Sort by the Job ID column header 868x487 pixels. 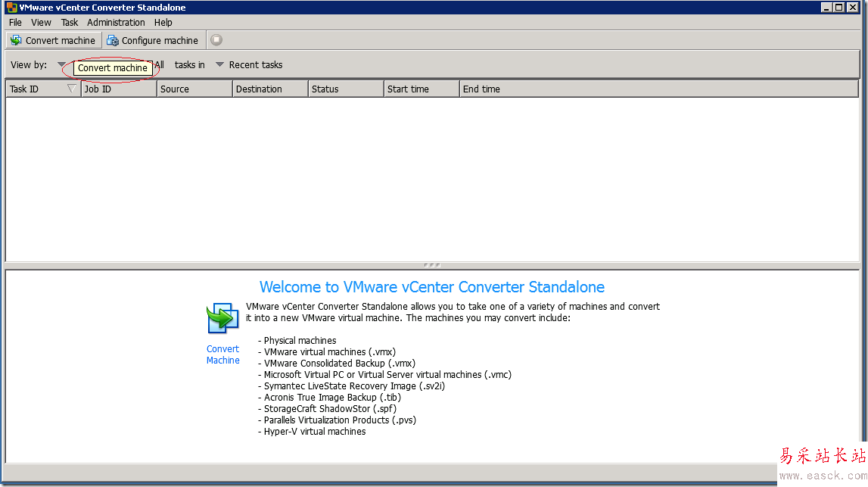[119, 89]
